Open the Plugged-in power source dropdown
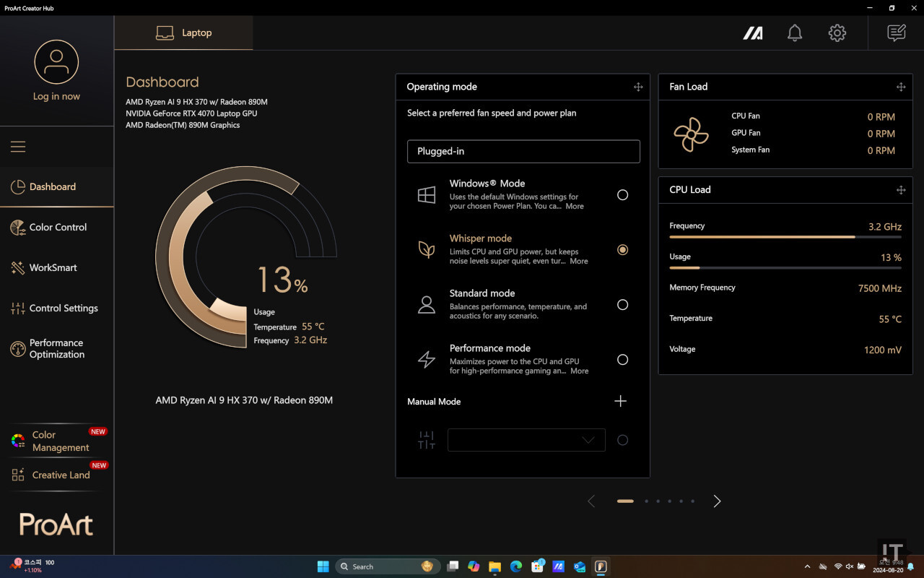 click(523, 152)
